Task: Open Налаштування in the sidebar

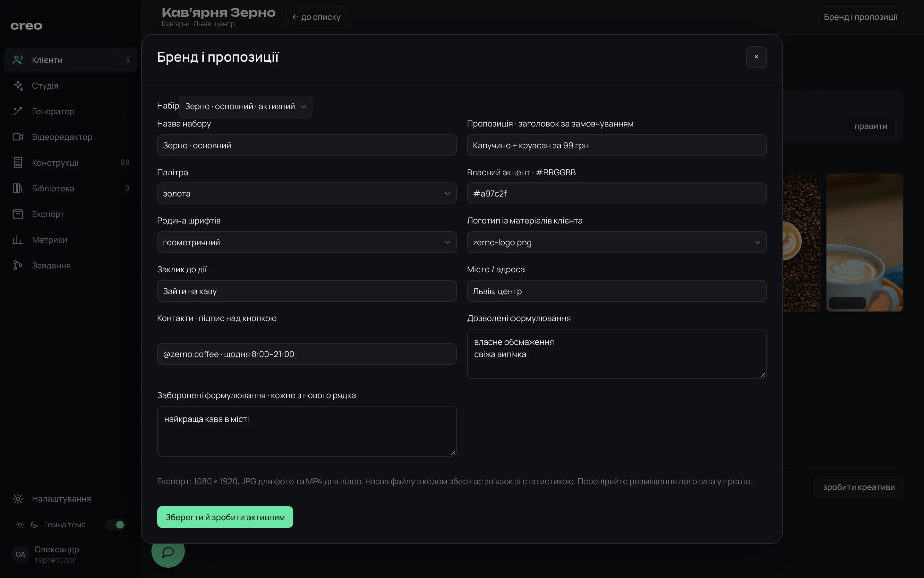Action: point(70,498)
